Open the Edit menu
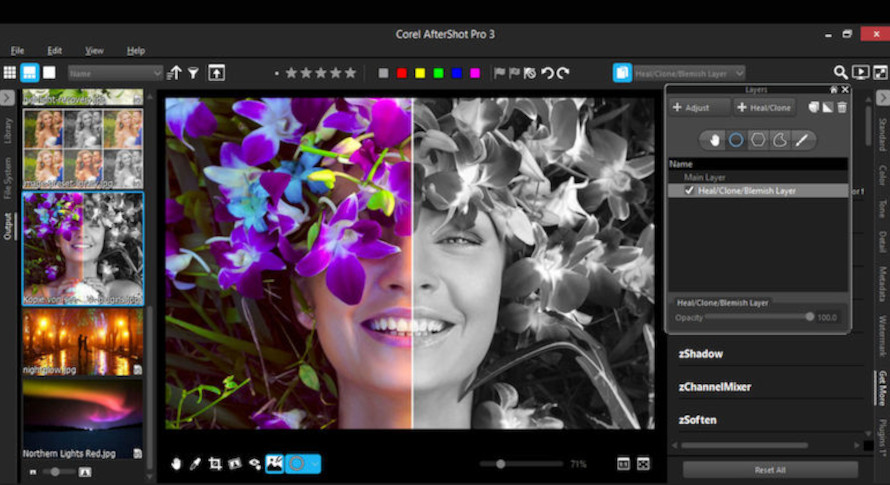Image resolution: width=890 pixels, height=485 pixels. click(54, 51)
